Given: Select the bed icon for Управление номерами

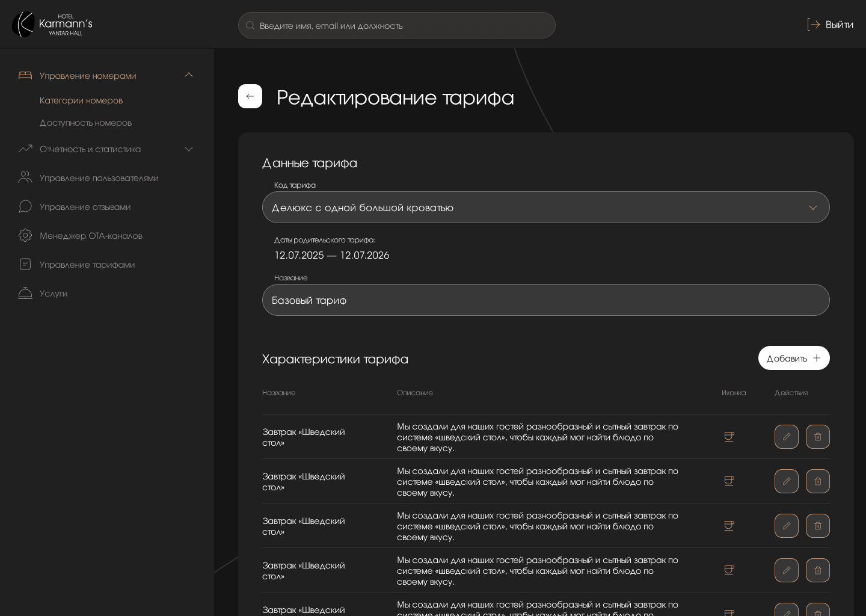Looking at the screenshot, I should click(25, 75).
